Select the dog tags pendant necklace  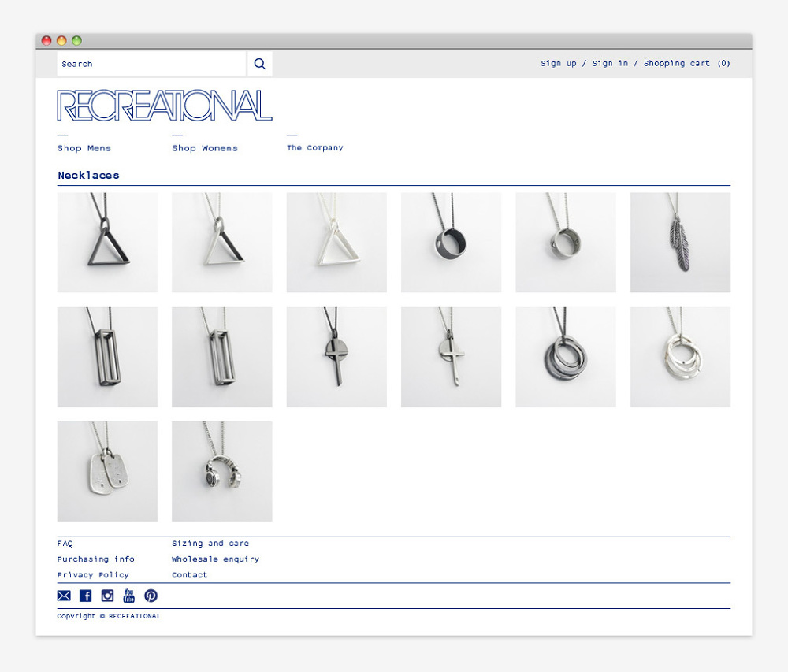pos(107,471)
